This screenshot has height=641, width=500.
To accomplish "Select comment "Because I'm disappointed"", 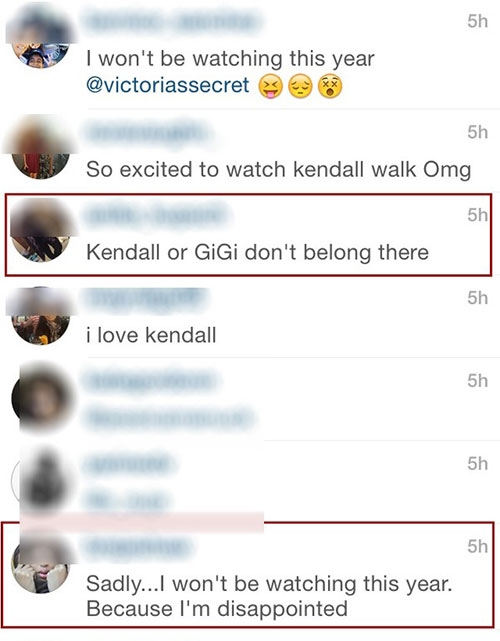I will click(217, 609).
